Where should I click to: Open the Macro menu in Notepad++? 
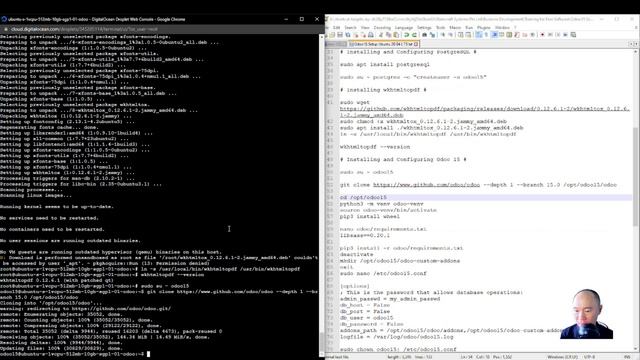455,27
